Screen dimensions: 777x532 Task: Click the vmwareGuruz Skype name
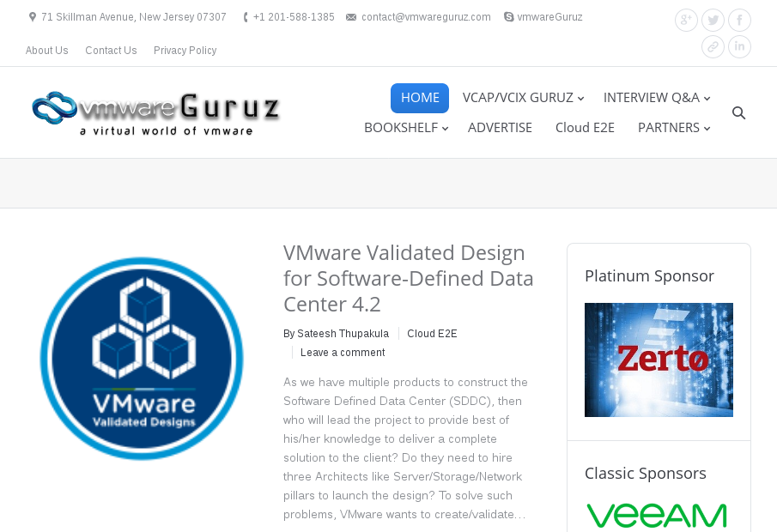coord(549,17)
